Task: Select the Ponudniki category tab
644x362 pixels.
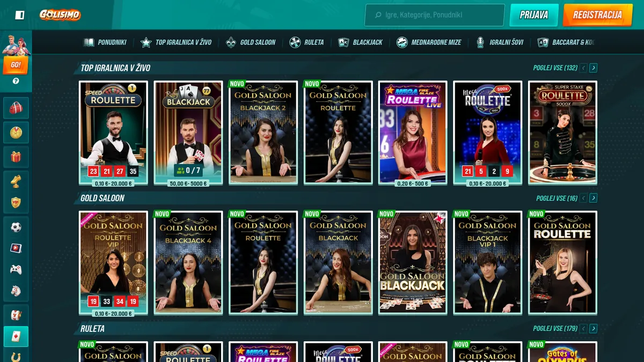Action: click(105, 42)
